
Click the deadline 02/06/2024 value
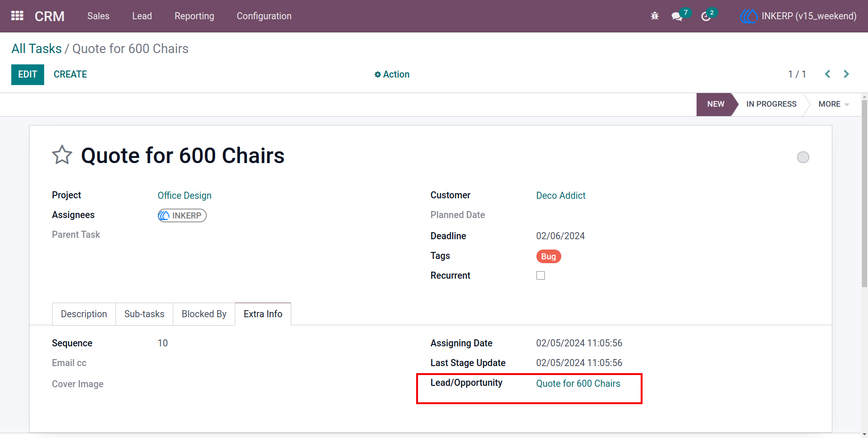click(560, 236)
